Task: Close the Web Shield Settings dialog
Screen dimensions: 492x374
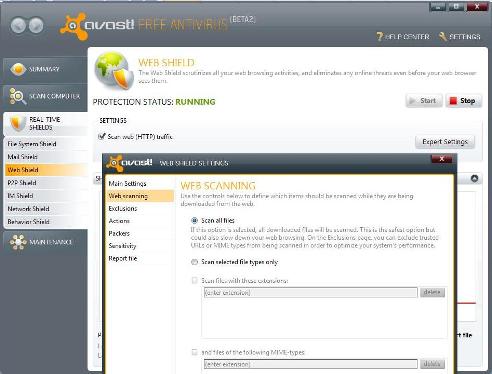Action: [x=442, y=159]
